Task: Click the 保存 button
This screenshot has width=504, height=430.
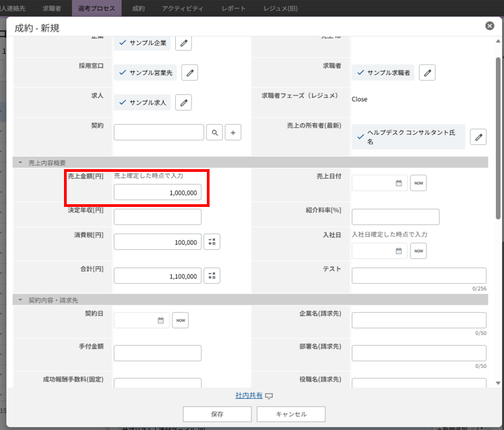Action: tap(217, 414)
